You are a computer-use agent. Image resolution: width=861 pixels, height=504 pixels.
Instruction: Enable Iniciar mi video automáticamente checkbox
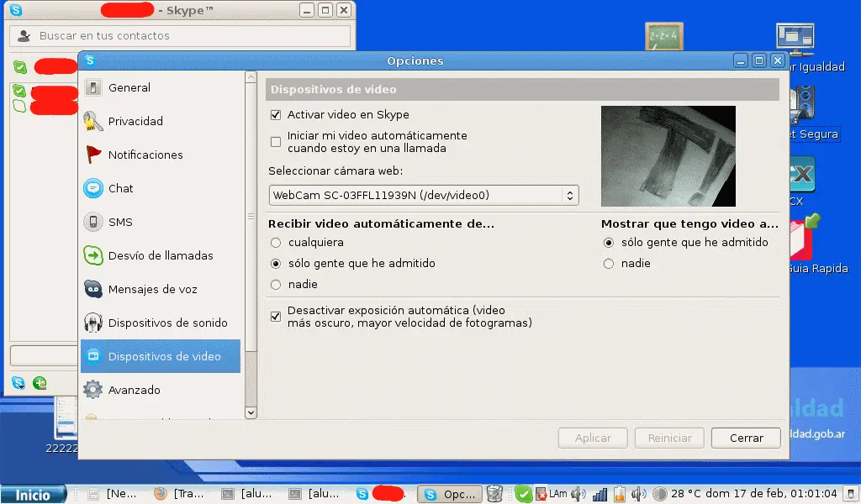click(x=275, y=141)
